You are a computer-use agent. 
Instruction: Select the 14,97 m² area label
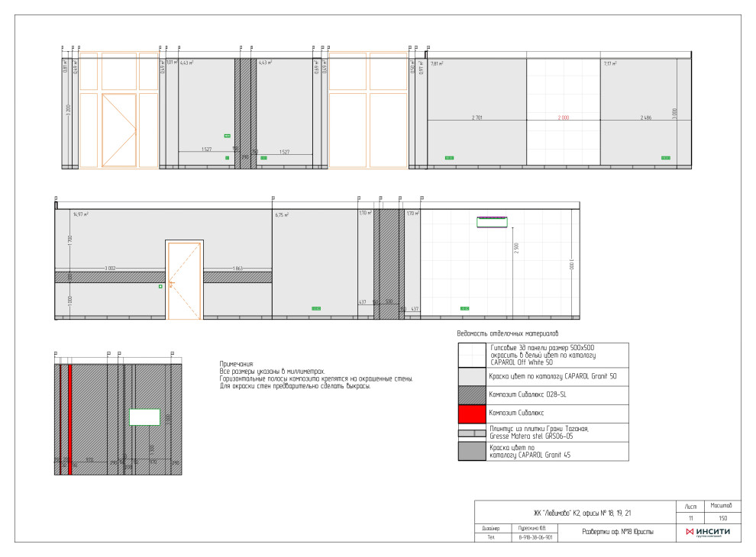pos(81,214)
